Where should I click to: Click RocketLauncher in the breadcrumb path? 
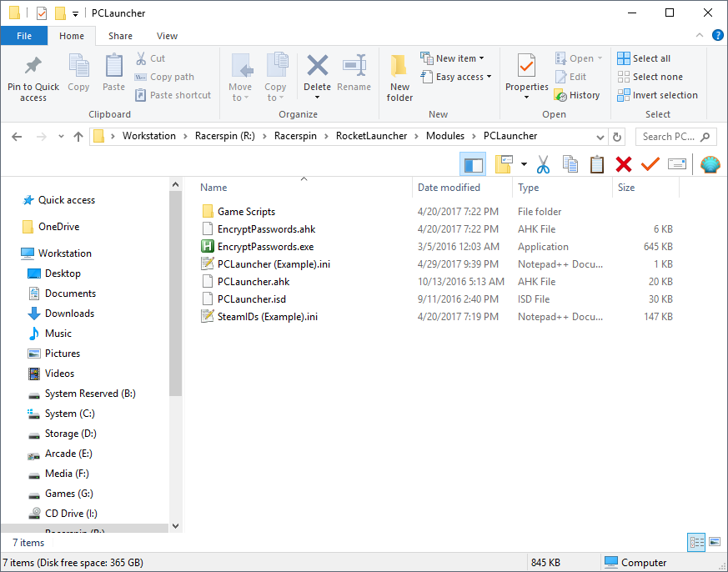[371, 136]
